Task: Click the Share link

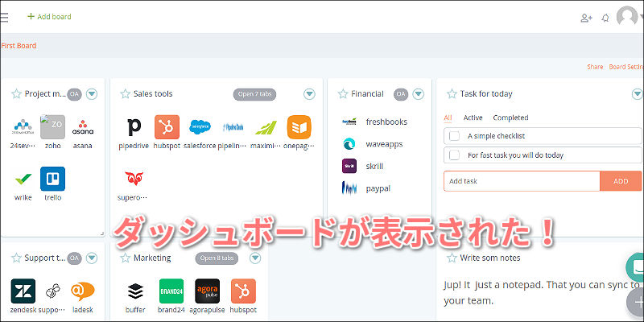Action: (x=595, y=67)
